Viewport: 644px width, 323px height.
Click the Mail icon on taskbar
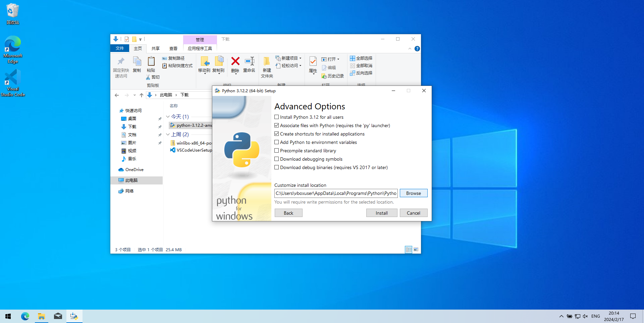point(58,316)
